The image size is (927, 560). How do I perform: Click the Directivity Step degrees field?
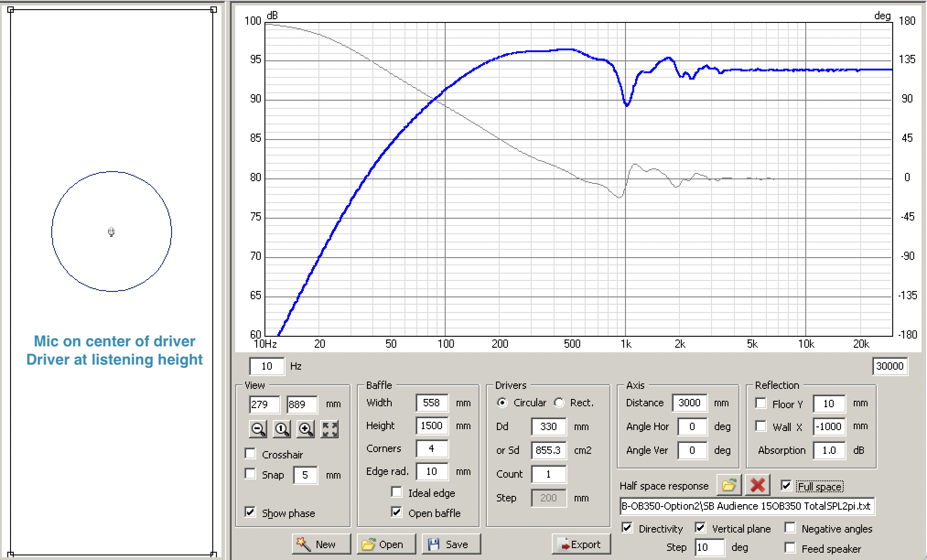[x=710, y=547]
